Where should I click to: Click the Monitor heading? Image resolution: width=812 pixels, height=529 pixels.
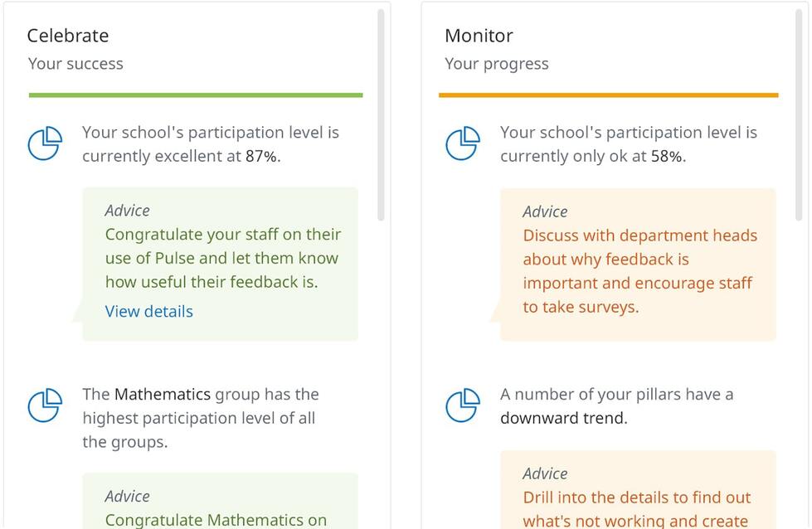point(479,36)
